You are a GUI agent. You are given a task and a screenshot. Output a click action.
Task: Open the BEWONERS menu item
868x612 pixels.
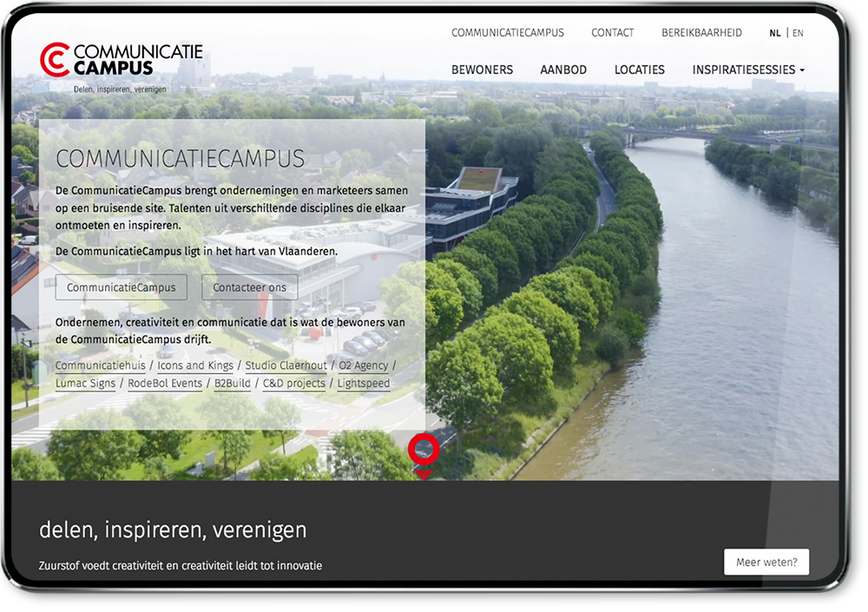(x=482, y=69)
